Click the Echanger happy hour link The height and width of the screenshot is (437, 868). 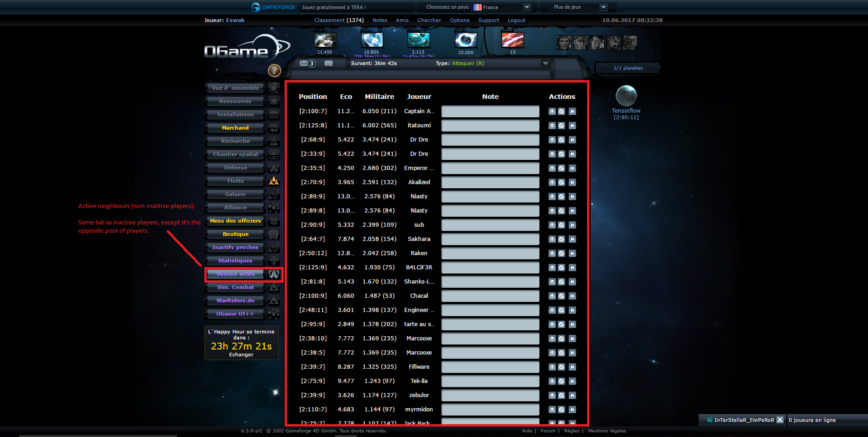[241, 355]
